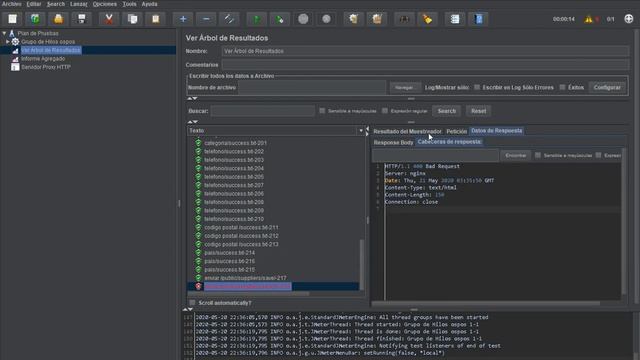Open the Function Helper dialog icon
This screenshot has height=360, width=640.
[455, 19]
